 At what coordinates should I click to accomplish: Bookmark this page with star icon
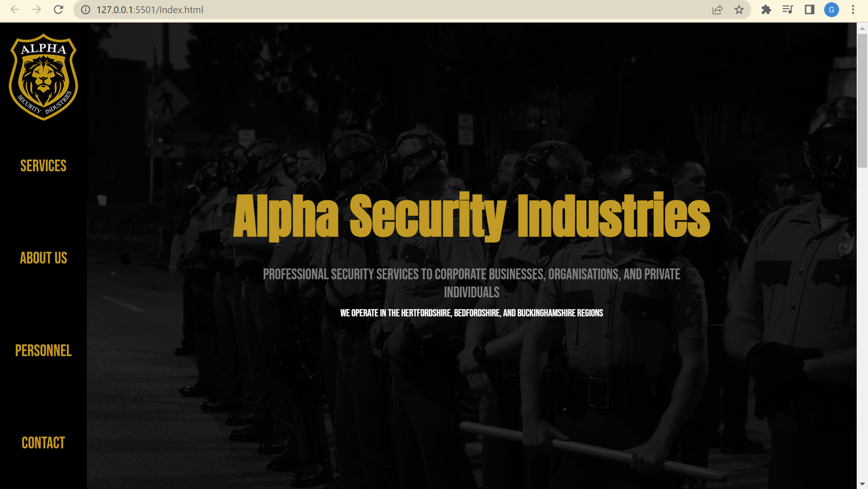coord(739,9)
